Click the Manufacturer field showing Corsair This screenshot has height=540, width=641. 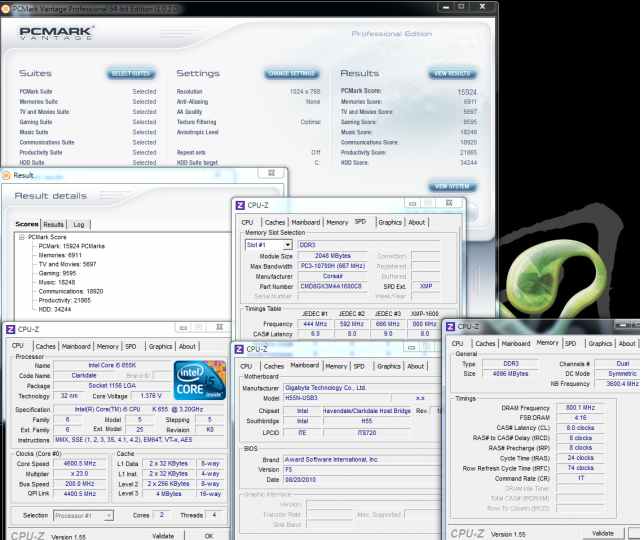[x=332, y=276]
